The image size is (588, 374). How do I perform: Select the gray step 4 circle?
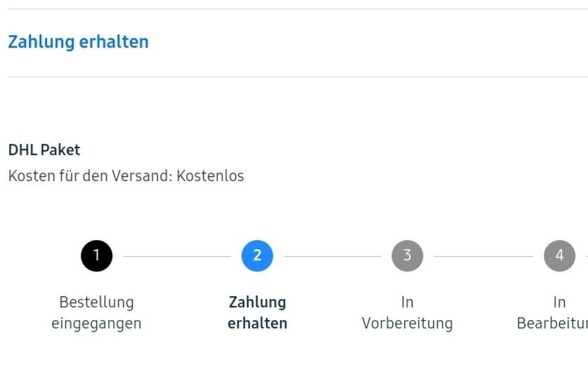(x=559, y=256)
